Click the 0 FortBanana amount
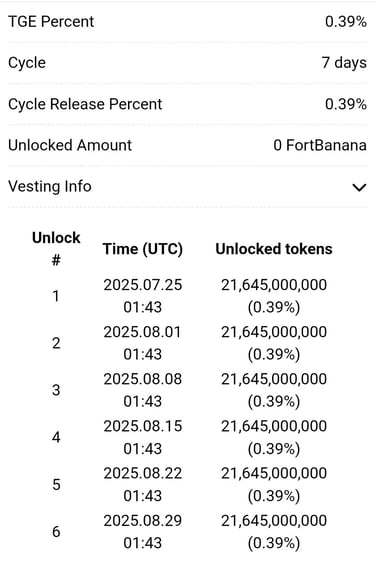This screenshot has width=375, height=561. point(320,145)
